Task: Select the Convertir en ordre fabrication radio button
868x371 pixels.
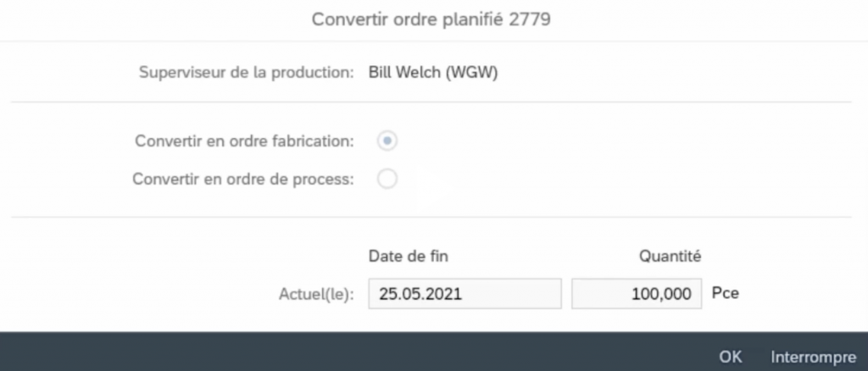Action: point(387,141)
